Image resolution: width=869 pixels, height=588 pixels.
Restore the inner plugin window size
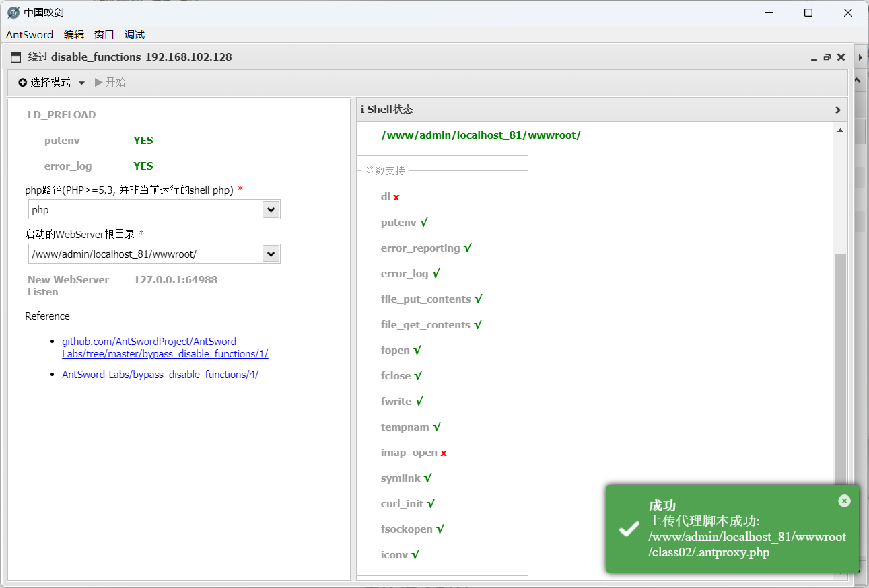[x=827, y=58]
